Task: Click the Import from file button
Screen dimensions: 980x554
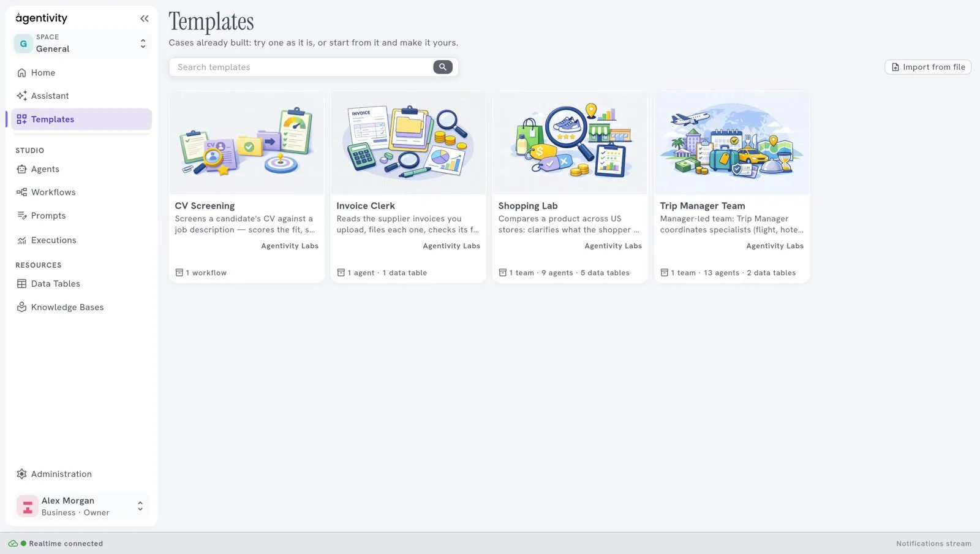Action: pyautogui.click(x=928, y=67)
